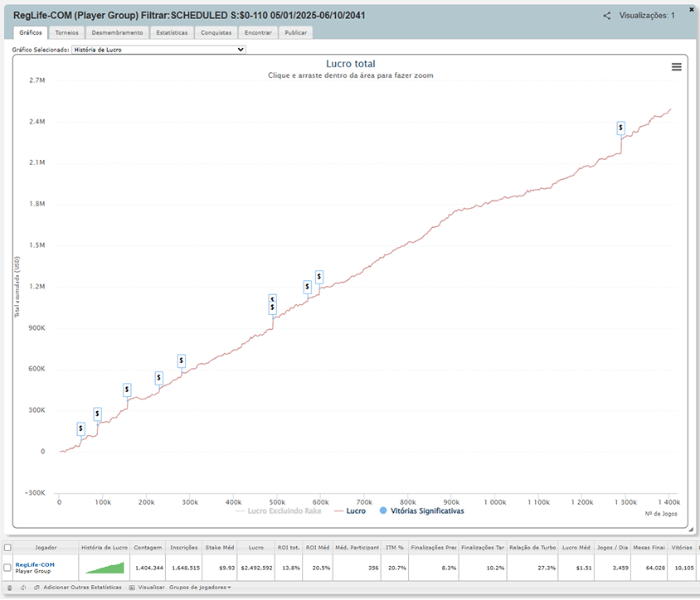Open the Estatísticas tab

pyautogui.click(x=172, y=32)
